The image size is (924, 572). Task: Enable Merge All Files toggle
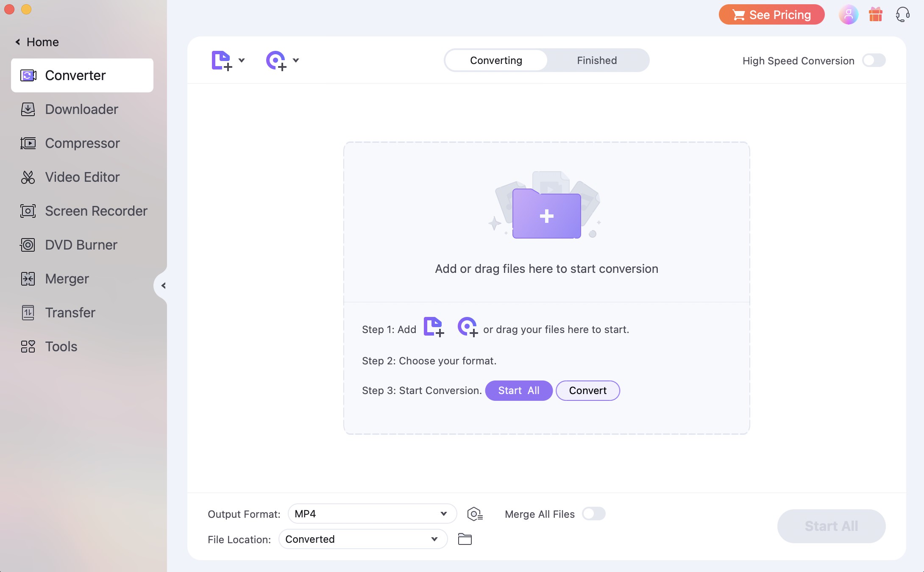pyautogui.click(x=593, y=514)
